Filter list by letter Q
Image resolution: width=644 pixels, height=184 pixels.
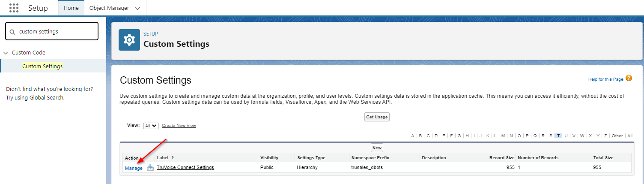tap(535, 136)
